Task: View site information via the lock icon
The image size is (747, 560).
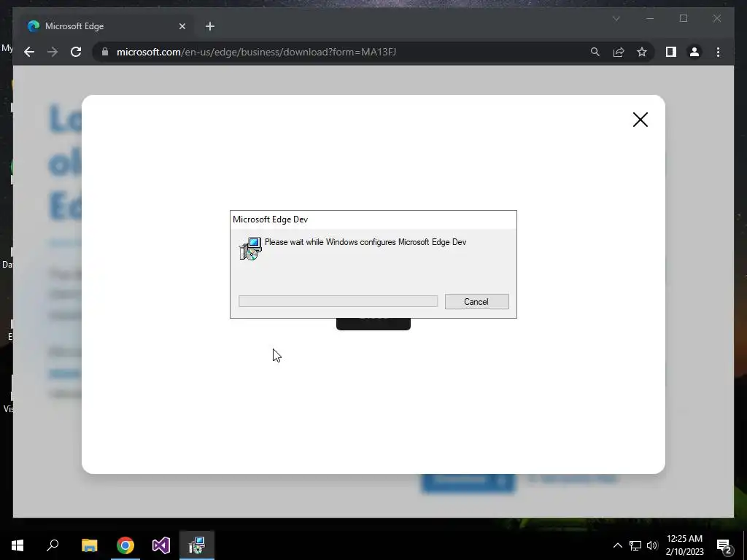Action: [105, 52]
